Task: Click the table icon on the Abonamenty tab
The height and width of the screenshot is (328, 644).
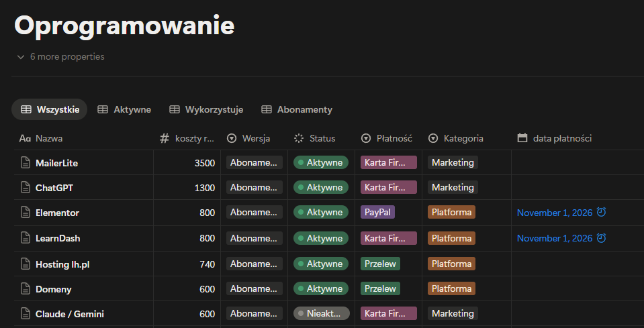Action: click(x=267, y=109)
